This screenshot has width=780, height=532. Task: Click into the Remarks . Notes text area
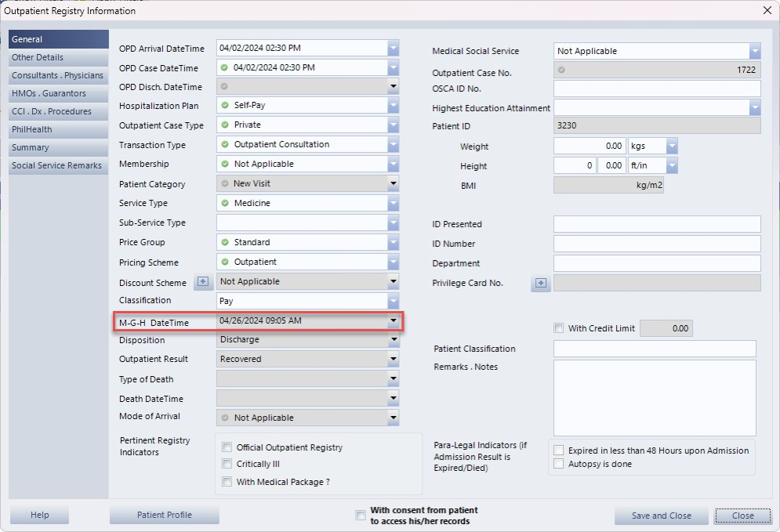point(655,397)
